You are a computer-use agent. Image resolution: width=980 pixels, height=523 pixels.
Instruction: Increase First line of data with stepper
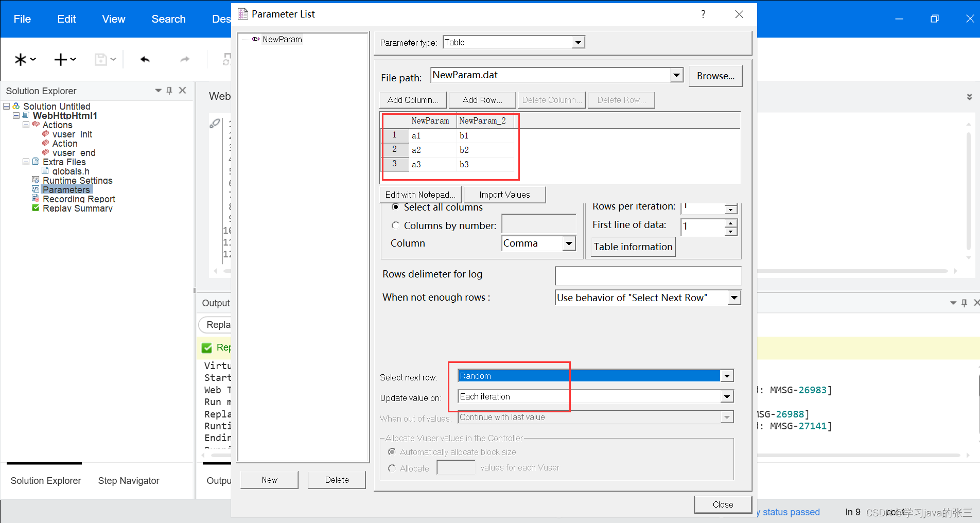[730, 223]
